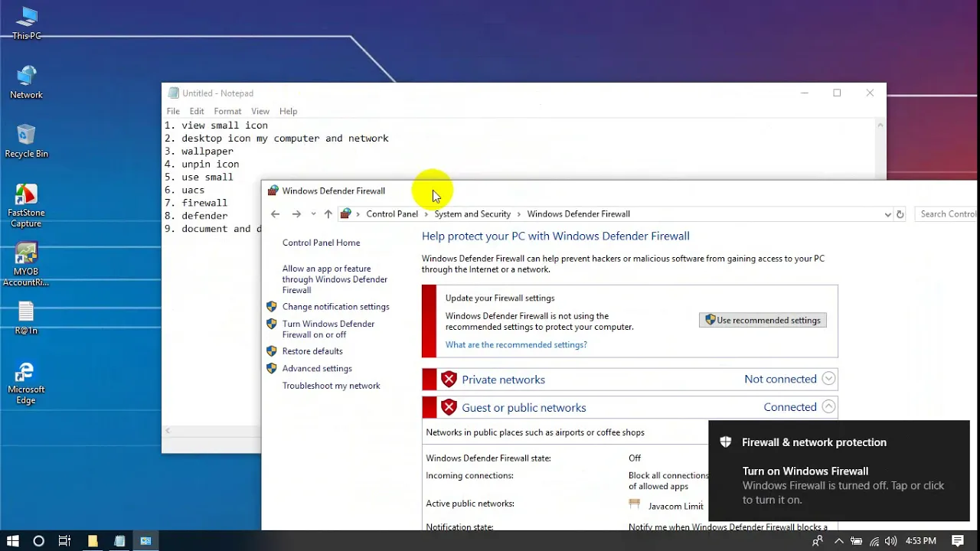Click Firewall & network protection notification header
Screen dimensions: 980x551
click(x=814, y=442)
